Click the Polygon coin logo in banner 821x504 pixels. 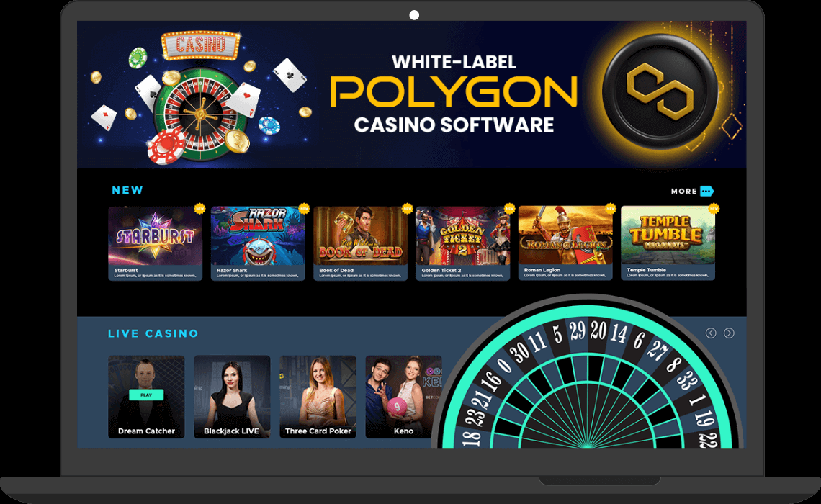[x=659, y=91]
